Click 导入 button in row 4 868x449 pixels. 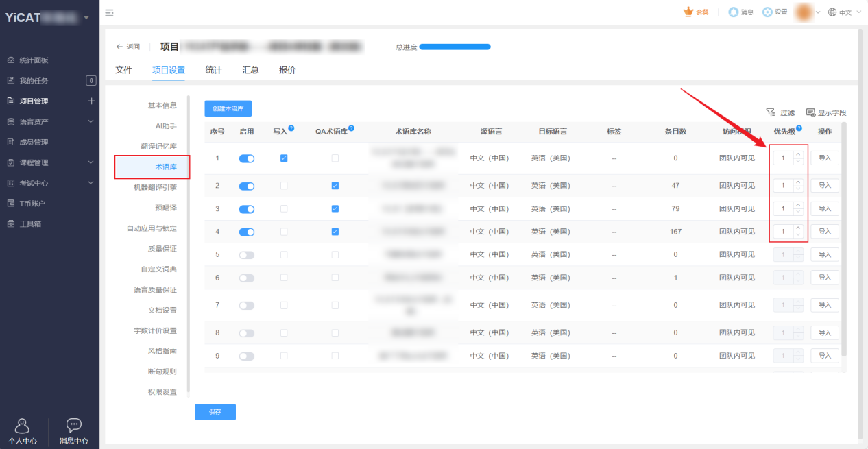point(825,232)
